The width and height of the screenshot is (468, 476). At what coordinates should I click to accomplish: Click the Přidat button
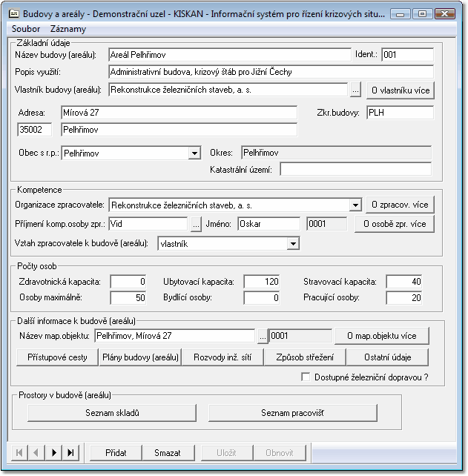[x=116, y=453]
